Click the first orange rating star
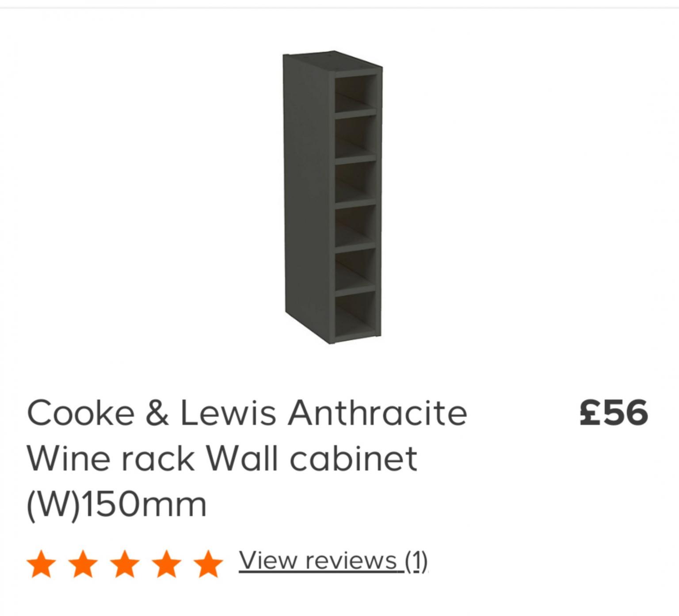Image resolution: width=679 pixels, height=616 pixels. 42,564
